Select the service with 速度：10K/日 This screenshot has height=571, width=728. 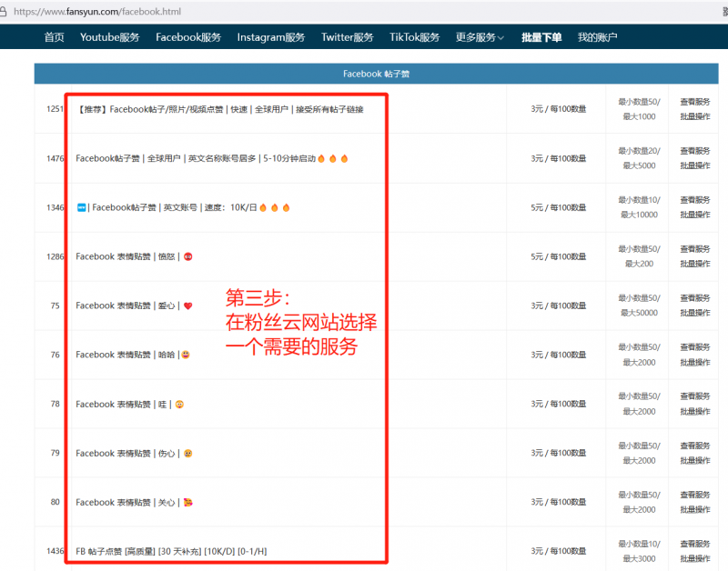(184, 208)
